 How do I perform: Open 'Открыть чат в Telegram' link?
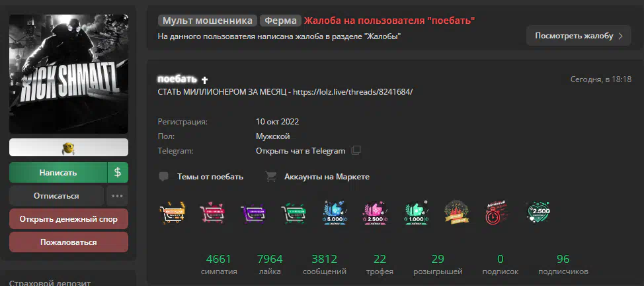[x=300, y=150]
